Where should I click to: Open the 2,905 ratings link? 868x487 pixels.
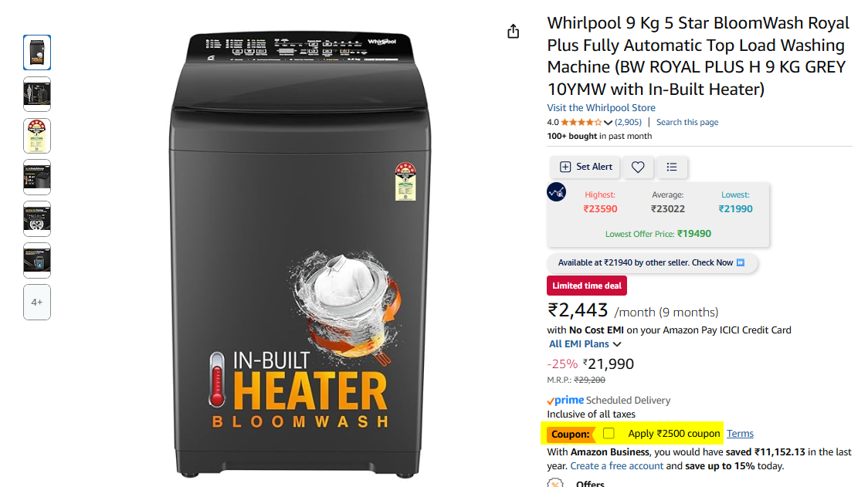click(628, 122)
